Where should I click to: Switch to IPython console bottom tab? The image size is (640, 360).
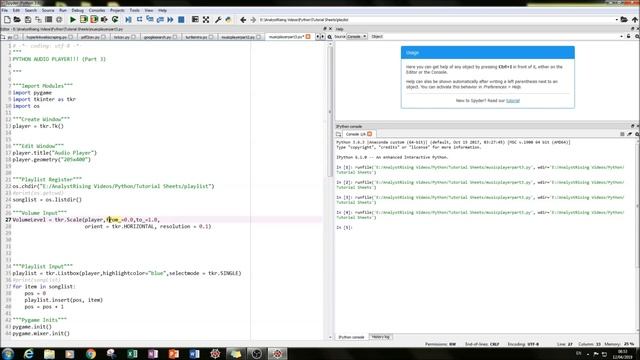point(351,337)
